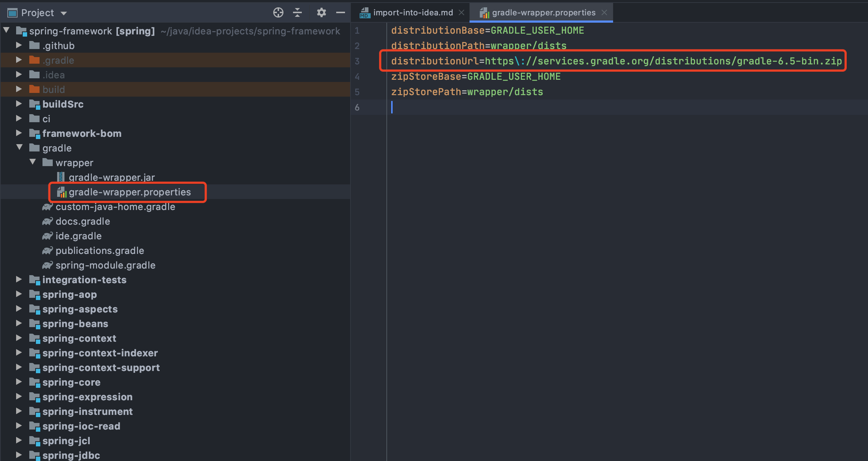This screenshot has height=461, width=868.
Task: Close the import-into-idea.md tab
Action: 461,13
